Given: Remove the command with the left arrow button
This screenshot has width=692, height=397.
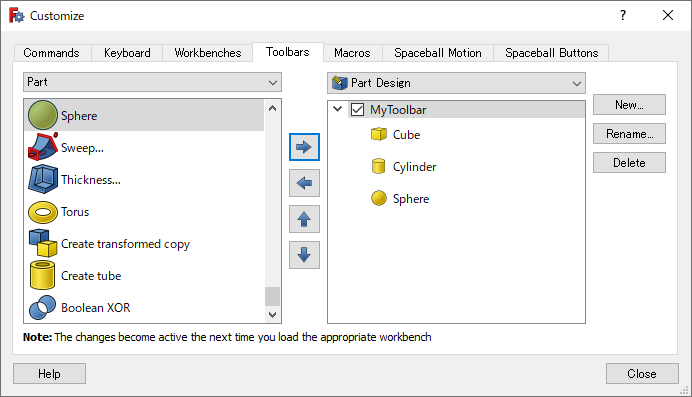Looking at the screenshot, I should click(304, 183).
